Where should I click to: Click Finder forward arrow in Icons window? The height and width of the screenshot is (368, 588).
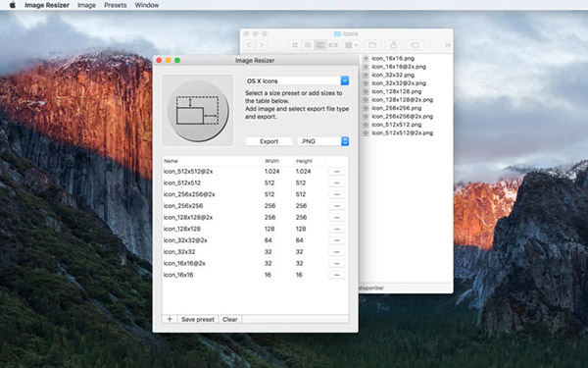[262, 45]
